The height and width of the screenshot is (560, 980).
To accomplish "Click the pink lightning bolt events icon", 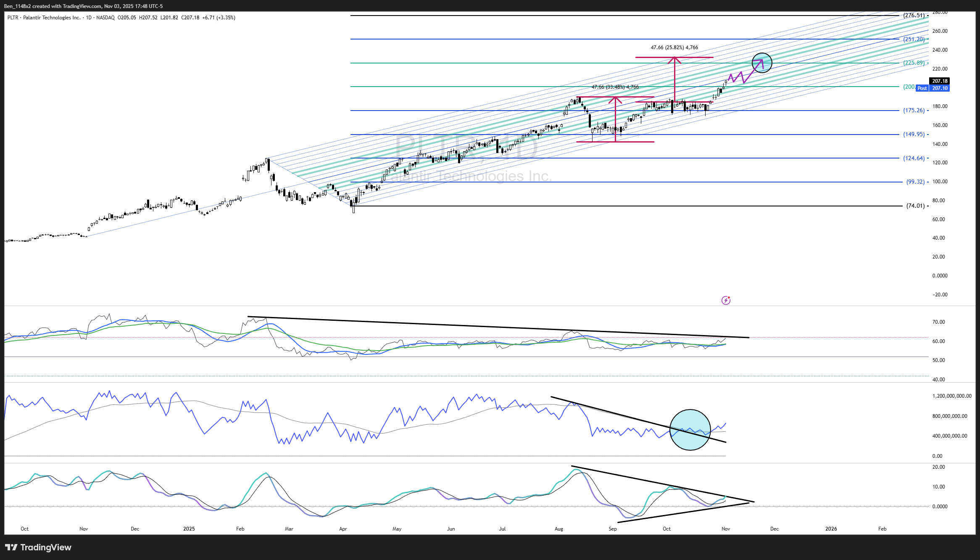I will (726, 300).
